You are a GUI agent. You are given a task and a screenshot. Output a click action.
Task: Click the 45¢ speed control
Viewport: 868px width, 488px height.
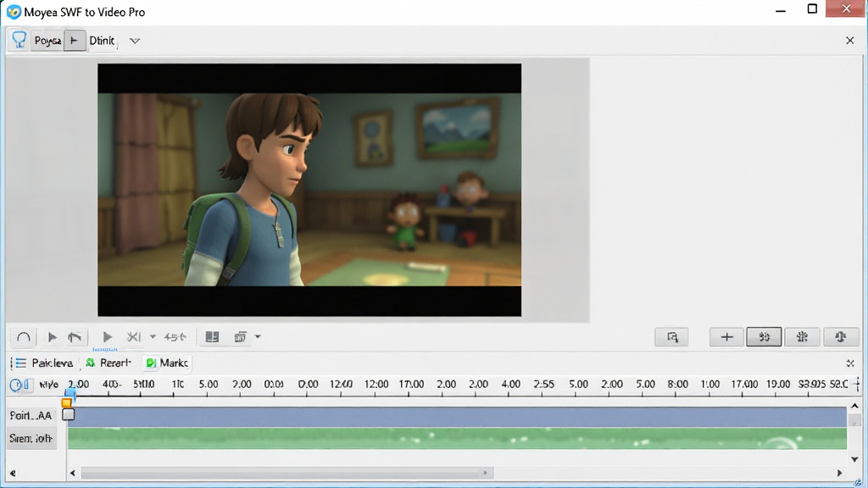coord(175,337)
